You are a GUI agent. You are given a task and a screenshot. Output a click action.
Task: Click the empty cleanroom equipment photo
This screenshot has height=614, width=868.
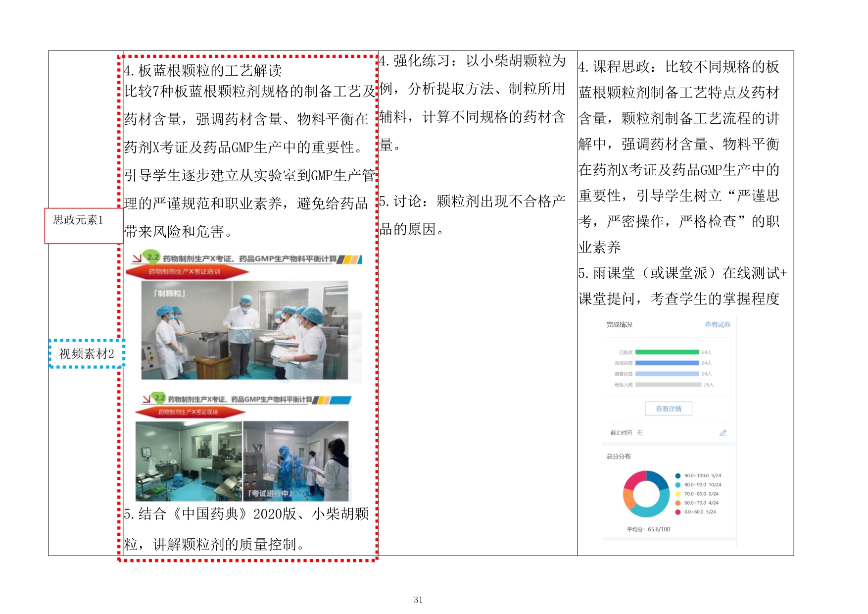pyautogui.click(x=189, y=460)
